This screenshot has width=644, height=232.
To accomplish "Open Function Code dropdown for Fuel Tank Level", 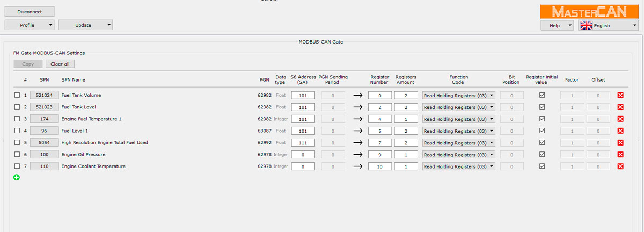I will click(x=458, y=107).
